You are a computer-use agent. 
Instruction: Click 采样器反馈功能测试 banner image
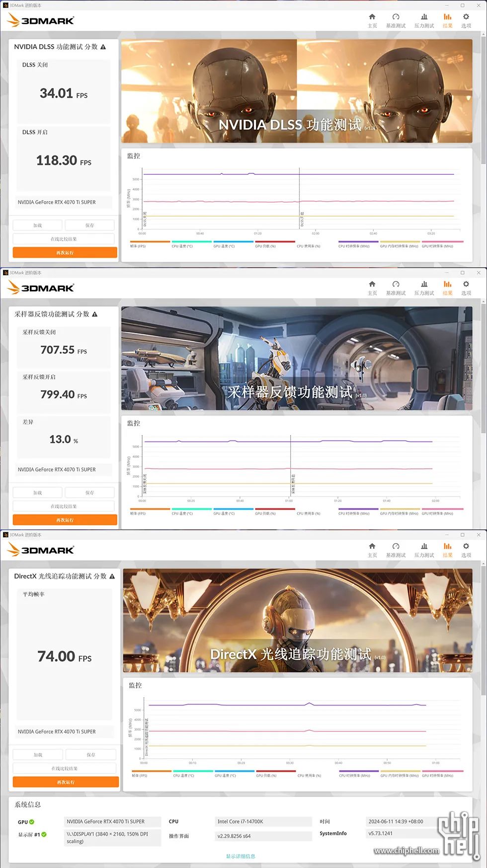(x=297, y=358)
